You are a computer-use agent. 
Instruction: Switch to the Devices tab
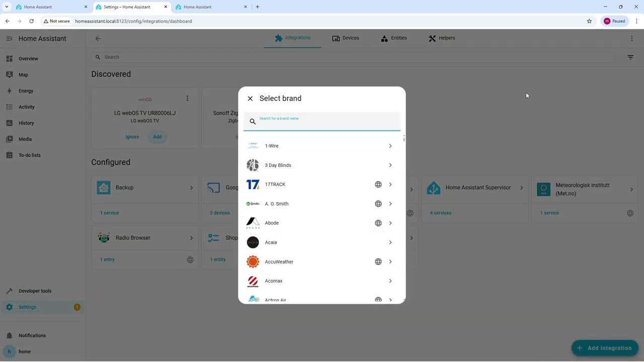346,38
